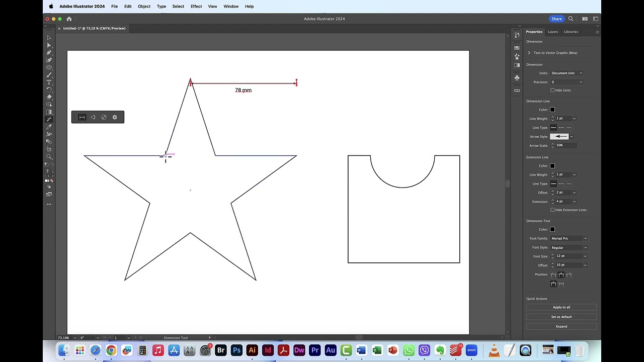Open the Object menu

click(144, 6)
